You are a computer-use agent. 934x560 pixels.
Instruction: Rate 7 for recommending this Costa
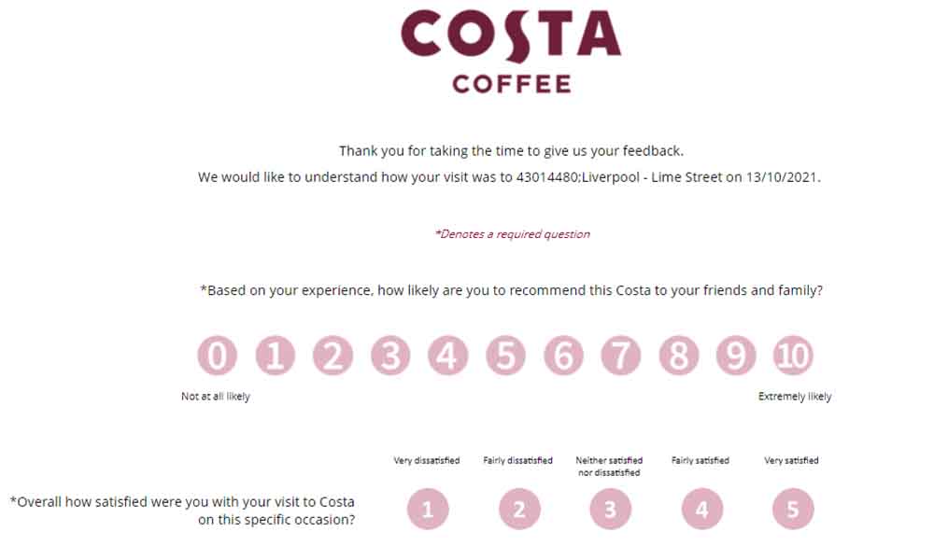tap(621, 356)
